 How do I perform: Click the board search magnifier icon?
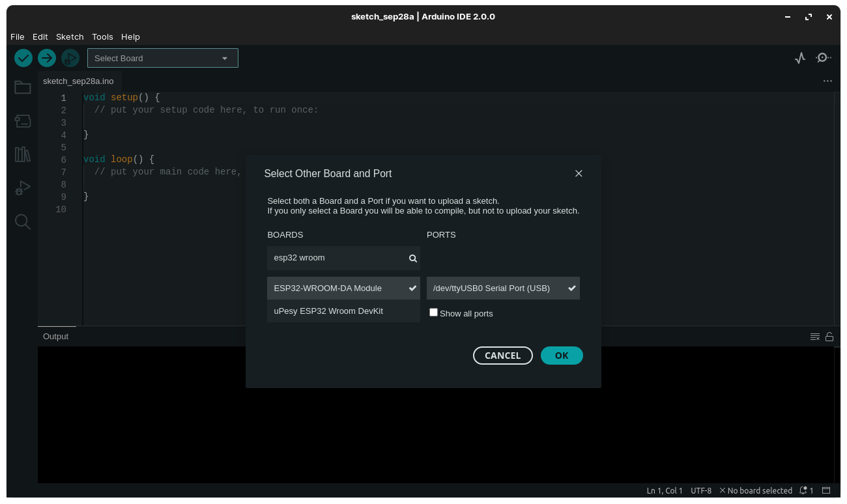pyautogui.click(x=413, y=259)
